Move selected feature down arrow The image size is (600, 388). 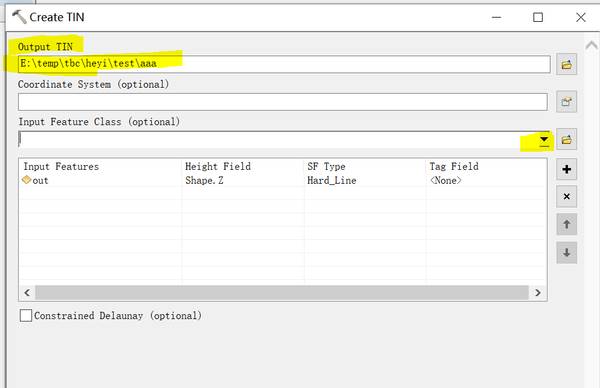(x=567, y=253)
